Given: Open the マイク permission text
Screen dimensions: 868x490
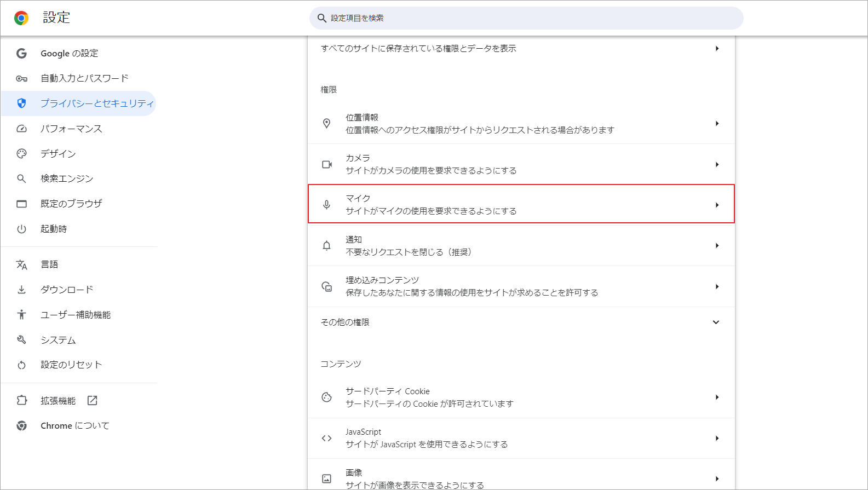Looking at the screenshot, I should (x=431, y=205).
